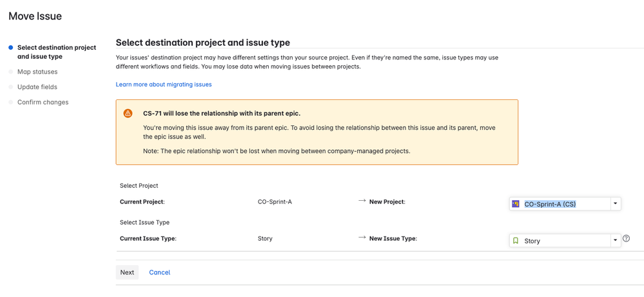Screen dimensions: 644x297
Task: Open the help question mark beside issue type
Action: pos(626,239)
